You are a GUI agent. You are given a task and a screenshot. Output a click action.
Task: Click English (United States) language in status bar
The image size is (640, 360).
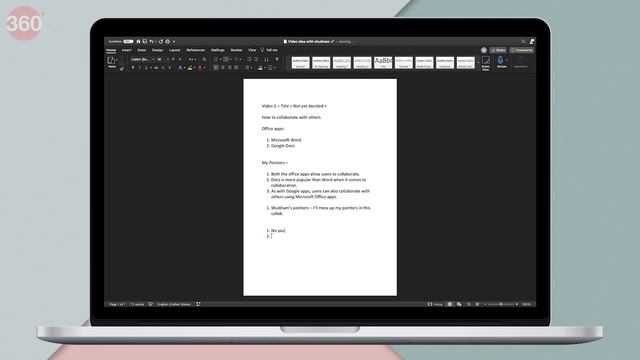click(x=174, y=304)
